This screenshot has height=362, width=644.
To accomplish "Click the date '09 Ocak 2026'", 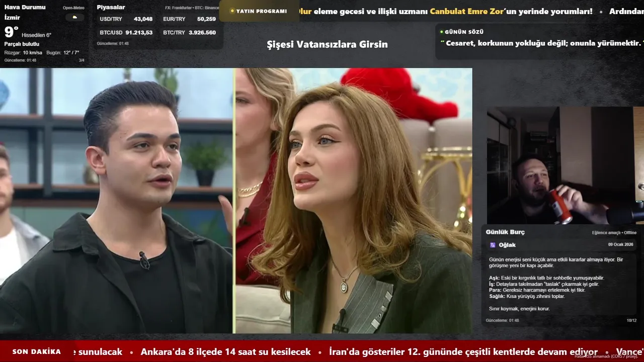I will pyautogui.click(x=621, y=244).
